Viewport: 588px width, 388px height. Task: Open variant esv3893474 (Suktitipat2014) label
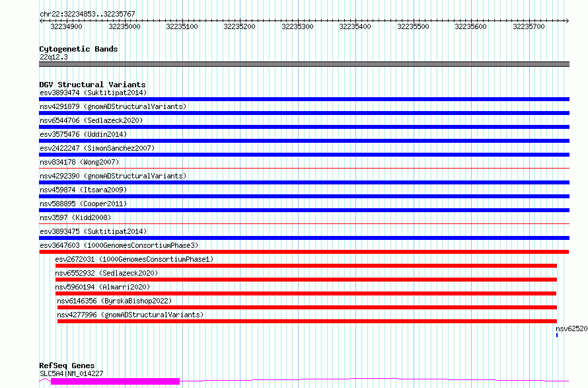93,93
